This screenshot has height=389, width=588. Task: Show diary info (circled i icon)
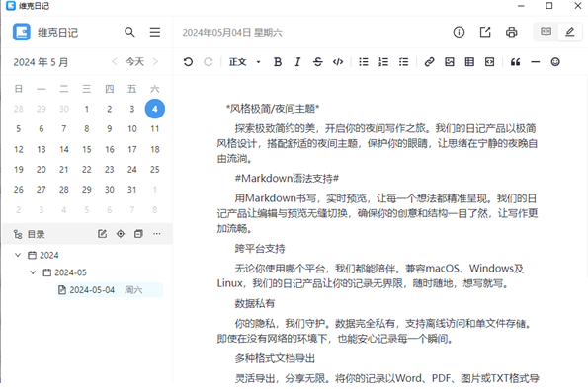point(459,32)
